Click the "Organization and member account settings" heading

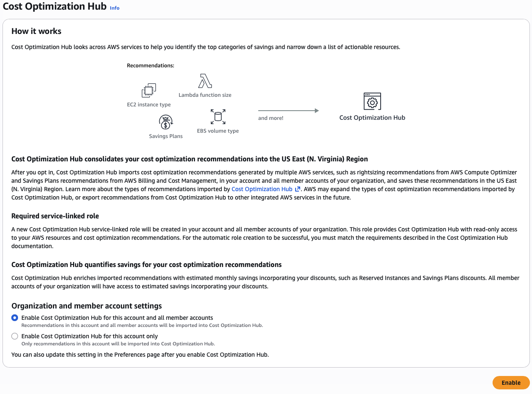(87, 306)
